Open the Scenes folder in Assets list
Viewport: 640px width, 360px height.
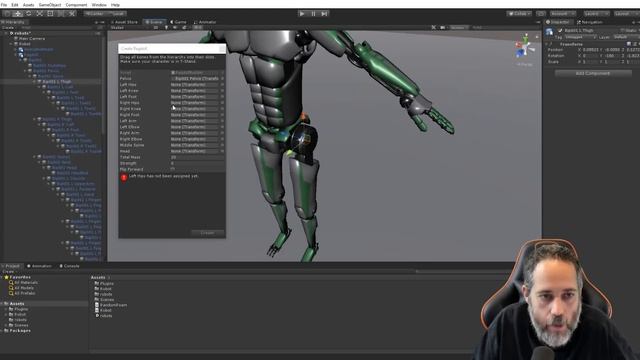(104, 300)
